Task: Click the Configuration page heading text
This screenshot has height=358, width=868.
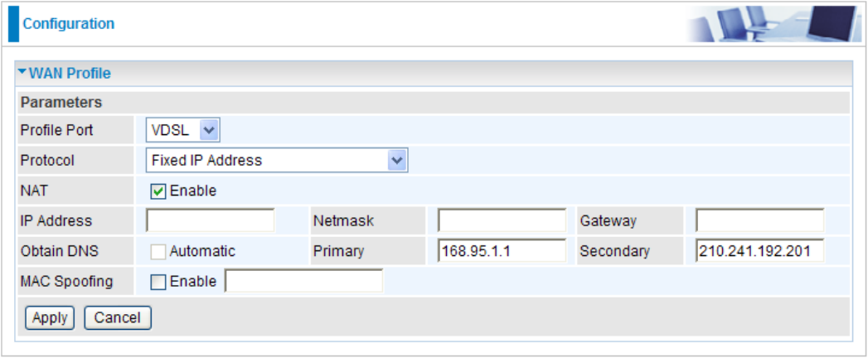Action: [69, 24]
